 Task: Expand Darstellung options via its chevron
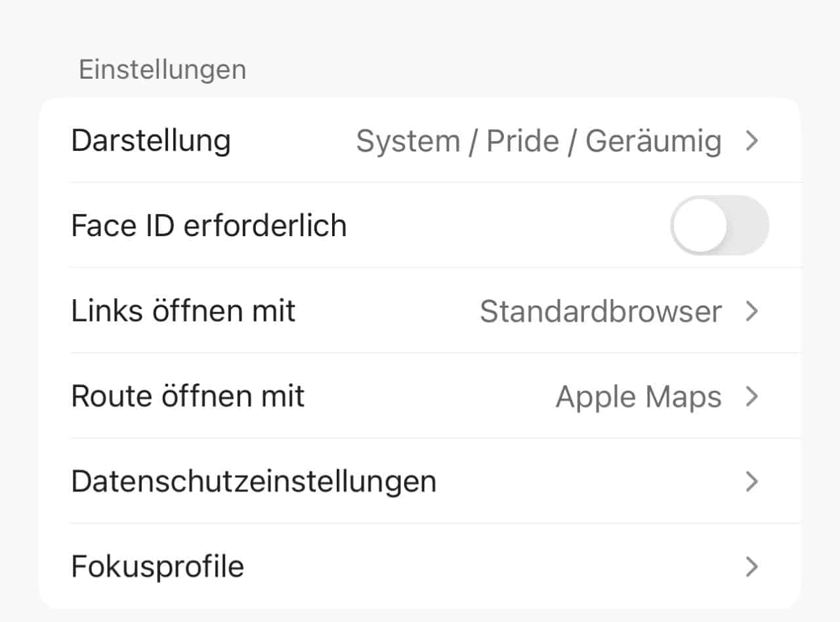[752, 141]
